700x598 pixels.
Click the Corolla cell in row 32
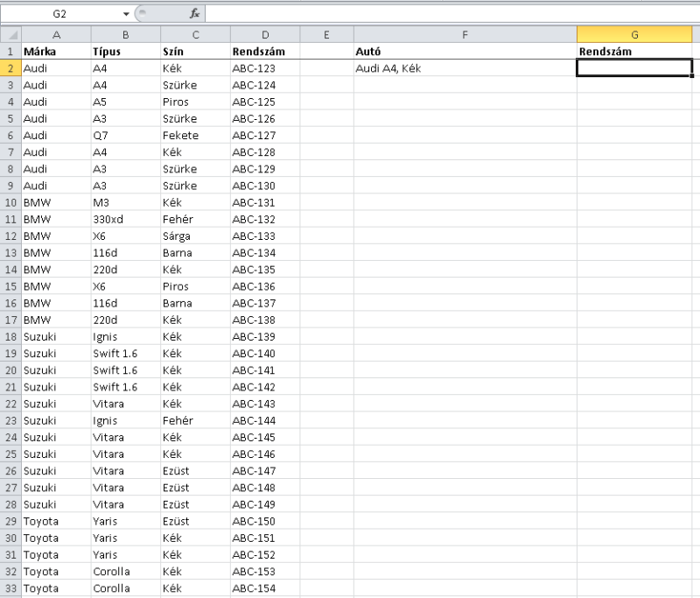[125, 572]
